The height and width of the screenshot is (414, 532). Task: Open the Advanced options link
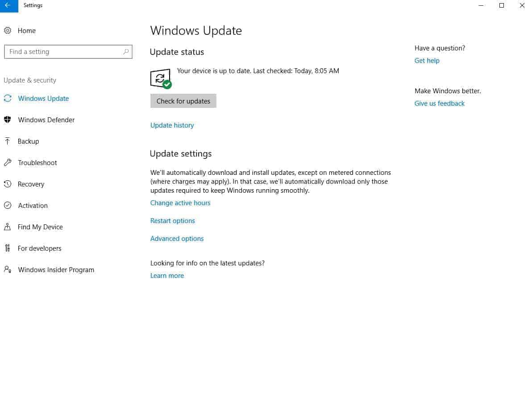click(x=177, y=238)
